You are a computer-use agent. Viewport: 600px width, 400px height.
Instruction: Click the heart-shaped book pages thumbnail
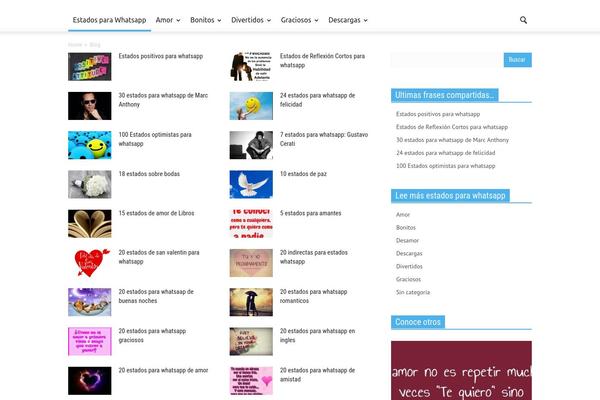click(x=89, y=223)
